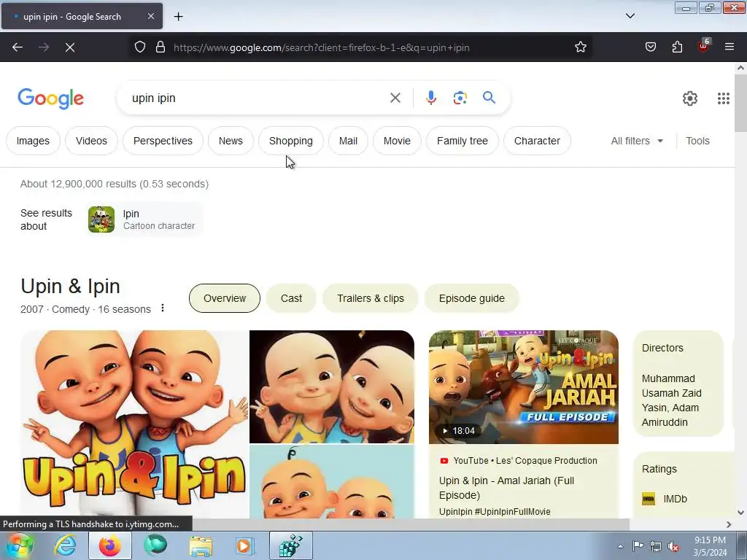The width and height of the screenshot is (747, 560).
Task: Click inside the upin ipin search field
Action: point(258,98)
